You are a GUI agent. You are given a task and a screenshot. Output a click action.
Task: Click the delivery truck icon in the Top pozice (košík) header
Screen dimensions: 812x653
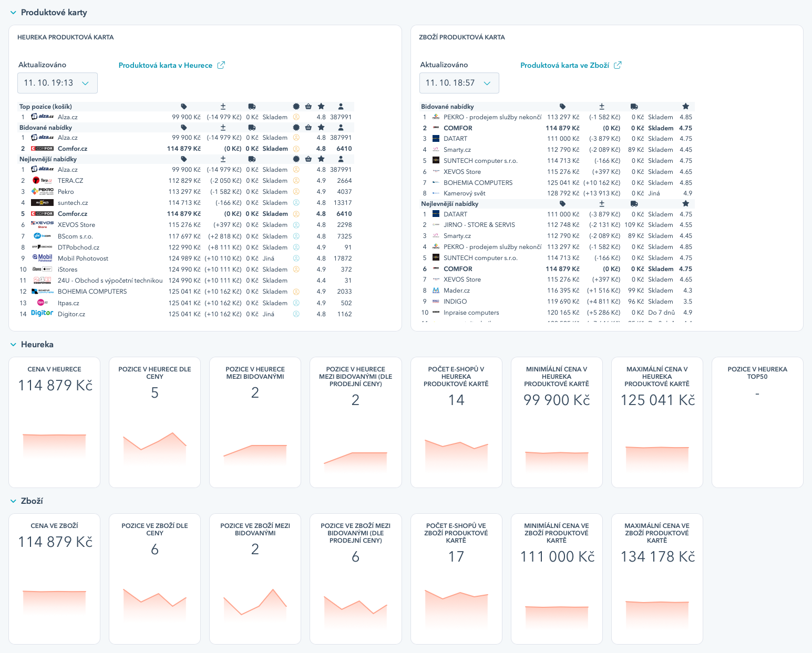[x=252, y=107]
